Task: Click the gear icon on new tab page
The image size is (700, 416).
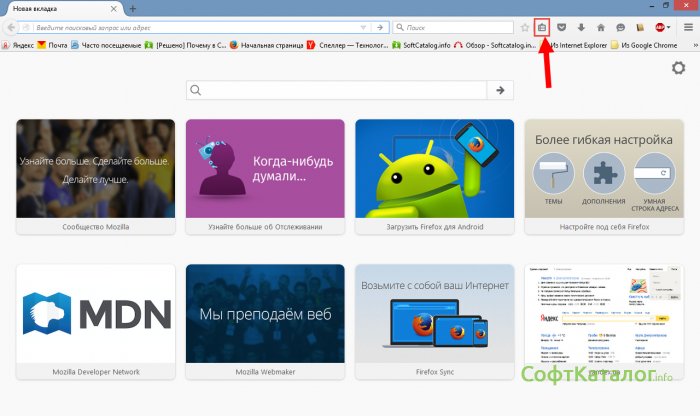Action: coord(679,68)
